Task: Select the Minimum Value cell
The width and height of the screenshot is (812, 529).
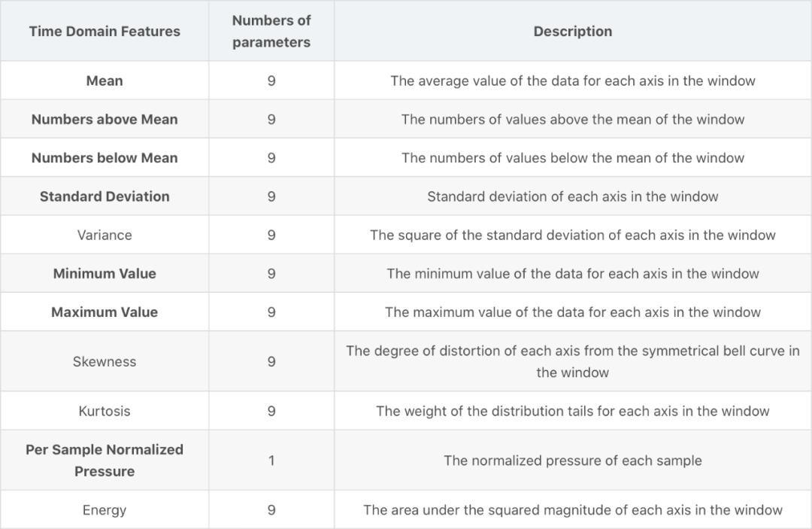Action: [x=105, y=274]
